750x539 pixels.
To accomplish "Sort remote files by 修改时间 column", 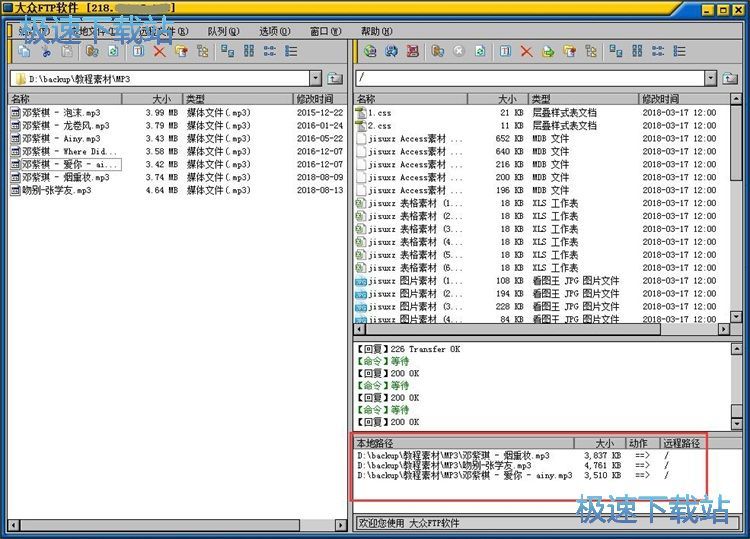I will [684, 99].
